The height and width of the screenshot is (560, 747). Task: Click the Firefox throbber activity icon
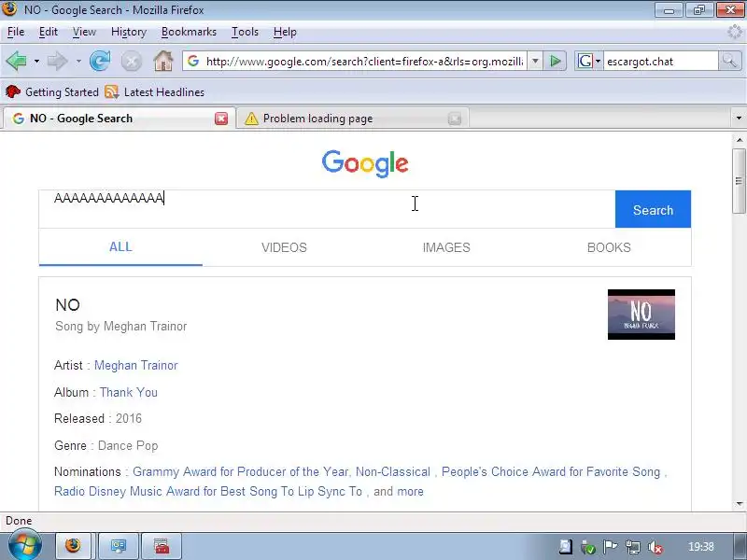(735, 32)
